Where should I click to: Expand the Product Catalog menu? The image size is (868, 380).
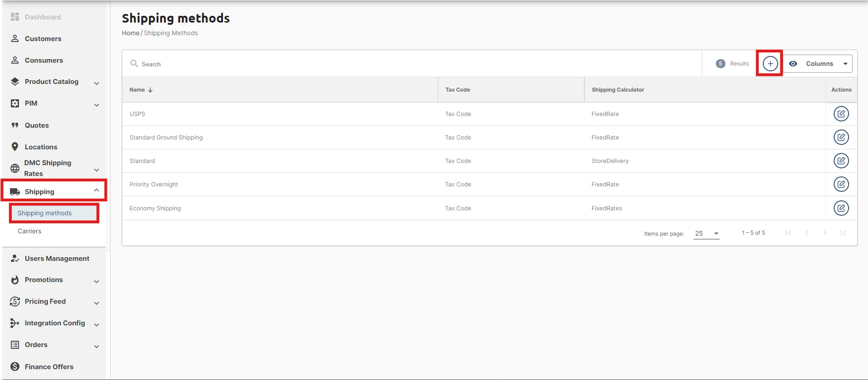pos(96,83)
